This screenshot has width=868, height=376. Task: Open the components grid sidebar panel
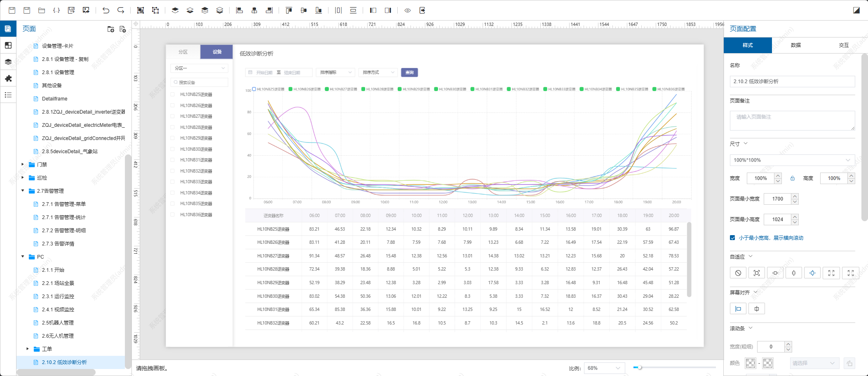click(8, 45)
